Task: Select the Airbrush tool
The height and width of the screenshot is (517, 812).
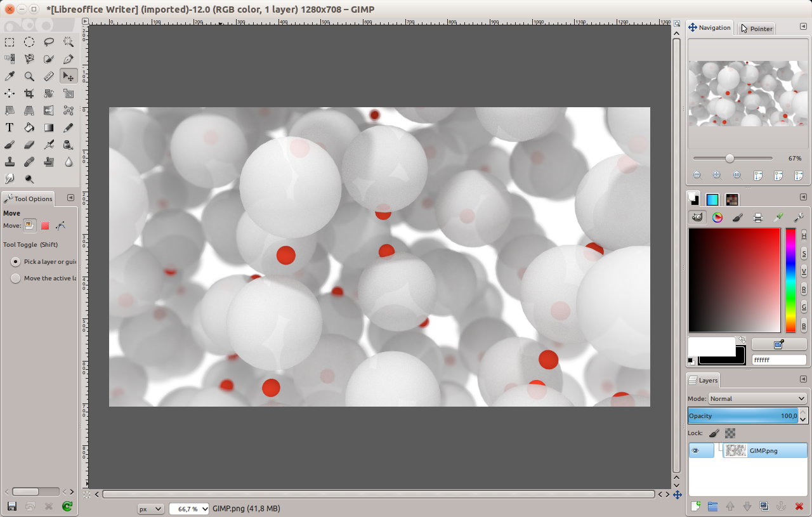Action: [49, 145]
